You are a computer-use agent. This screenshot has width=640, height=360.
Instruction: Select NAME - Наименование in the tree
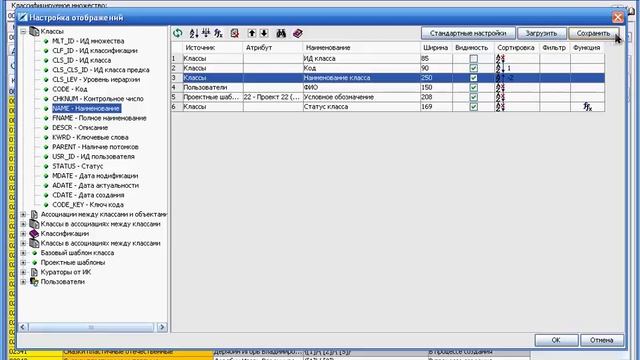[x=86, y=108]
